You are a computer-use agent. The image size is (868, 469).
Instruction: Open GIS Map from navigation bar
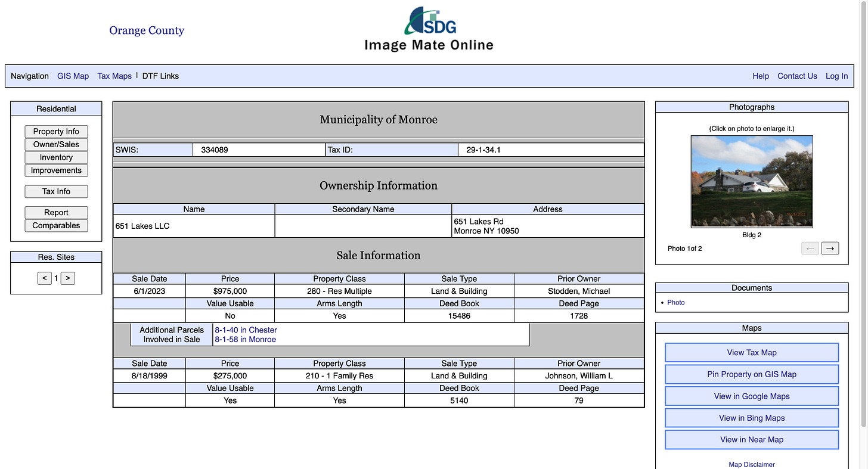click(73, 76)
